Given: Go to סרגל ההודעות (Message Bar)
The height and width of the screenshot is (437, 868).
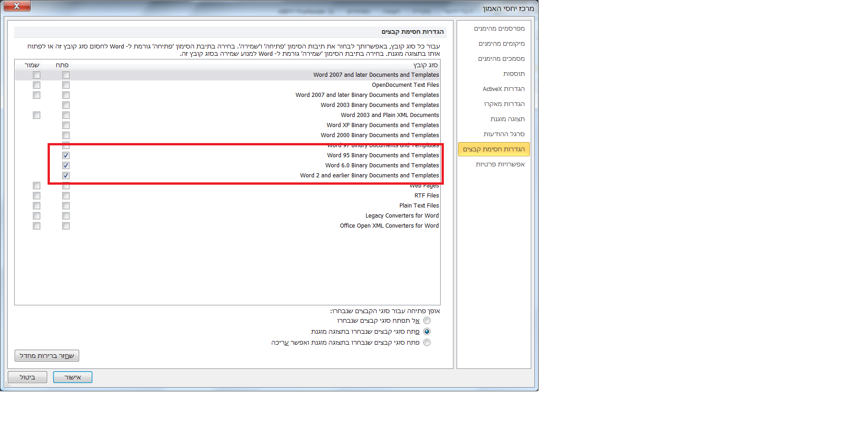Looking at the screenshot, I should pyautogui.click(x=504, y=134).
